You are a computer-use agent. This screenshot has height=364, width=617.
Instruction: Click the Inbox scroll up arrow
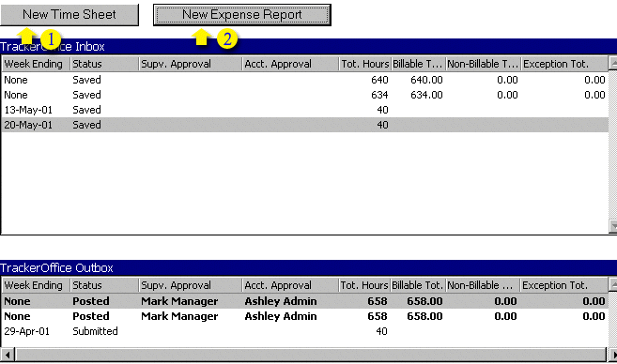[x=613, y=63]
